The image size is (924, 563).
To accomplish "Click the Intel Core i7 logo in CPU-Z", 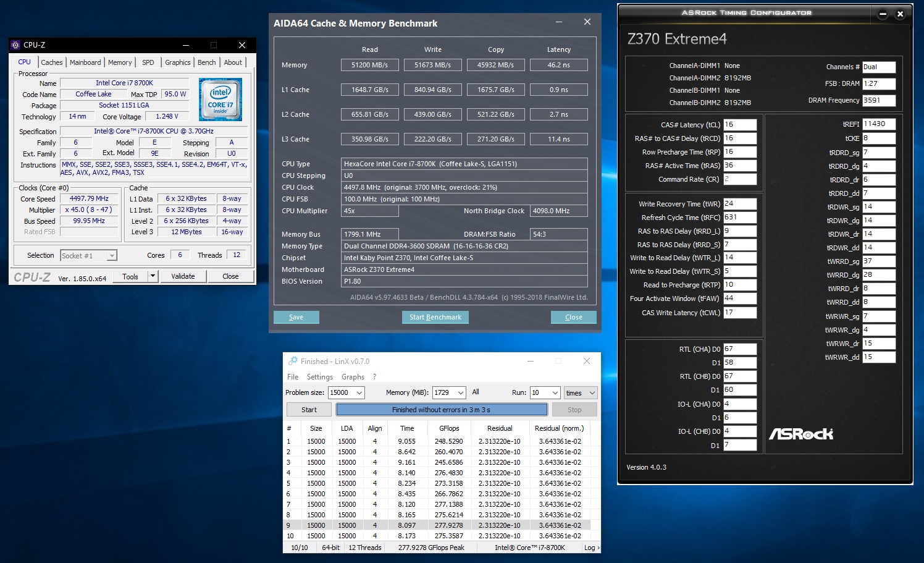I will pyautogui.click(x=220, y=99).
